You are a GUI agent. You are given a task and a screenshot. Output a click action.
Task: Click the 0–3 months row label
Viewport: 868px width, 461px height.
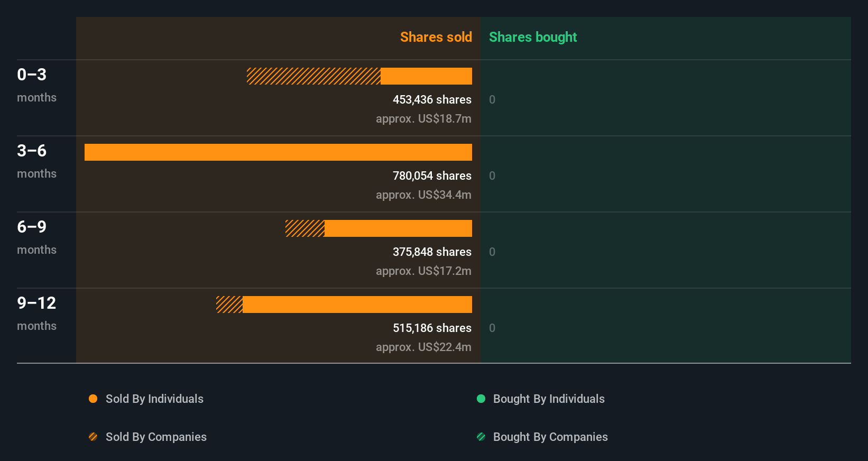(36, 85)
